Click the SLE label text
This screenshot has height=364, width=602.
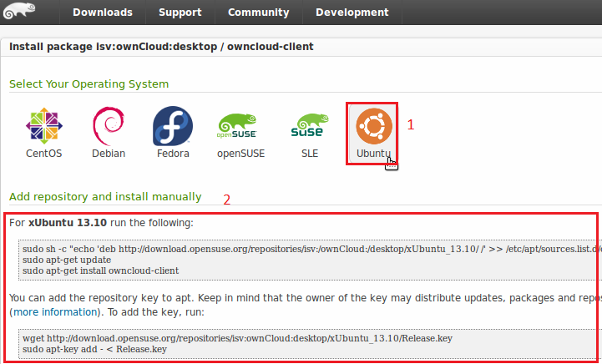tap(310, 154)
